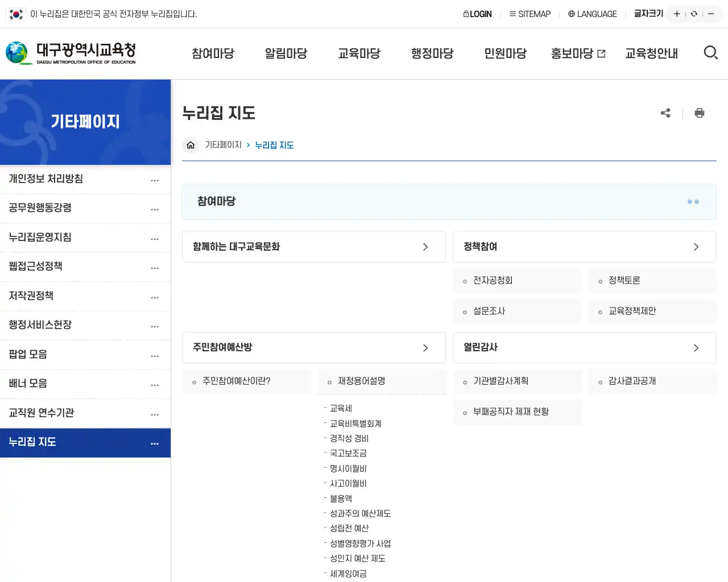Click the home icon in the breadcrumb
728x582 pixels.
(x=191, y=145)
